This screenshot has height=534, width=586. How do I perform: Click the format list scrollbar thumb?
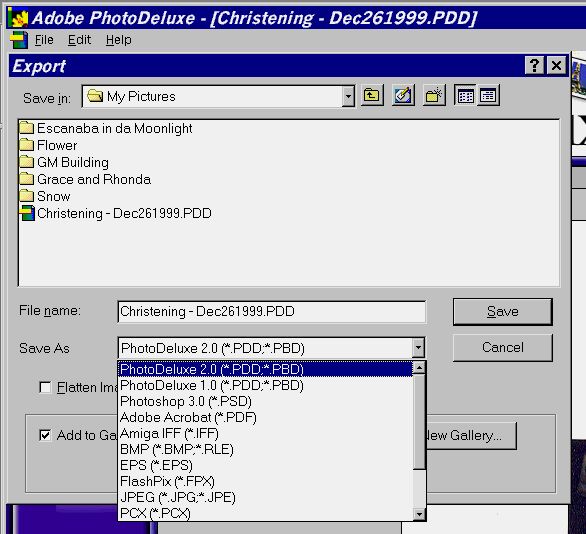(419, 422)
